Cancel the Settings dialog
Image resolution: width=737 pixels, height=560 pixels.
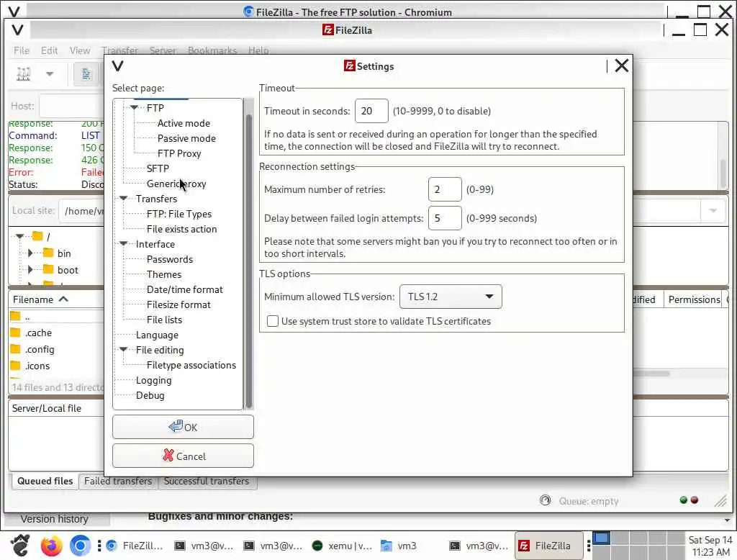pos(183,456)
